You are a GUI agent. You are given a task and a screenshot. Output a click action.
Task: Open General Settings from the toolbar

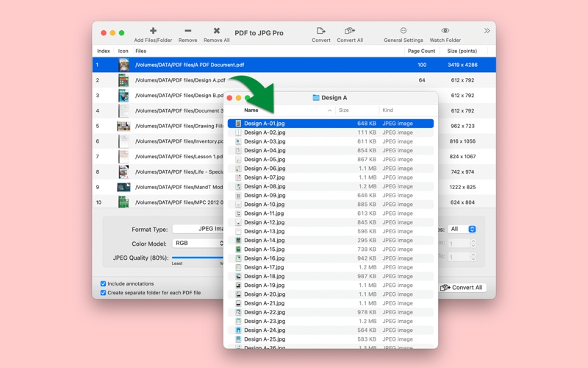coord(403,31)
